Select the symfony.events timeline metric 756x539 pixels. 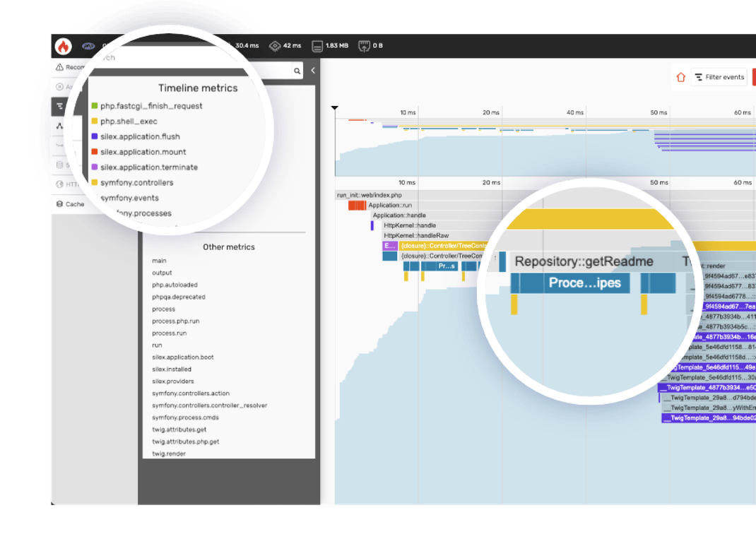click(130, 198)
